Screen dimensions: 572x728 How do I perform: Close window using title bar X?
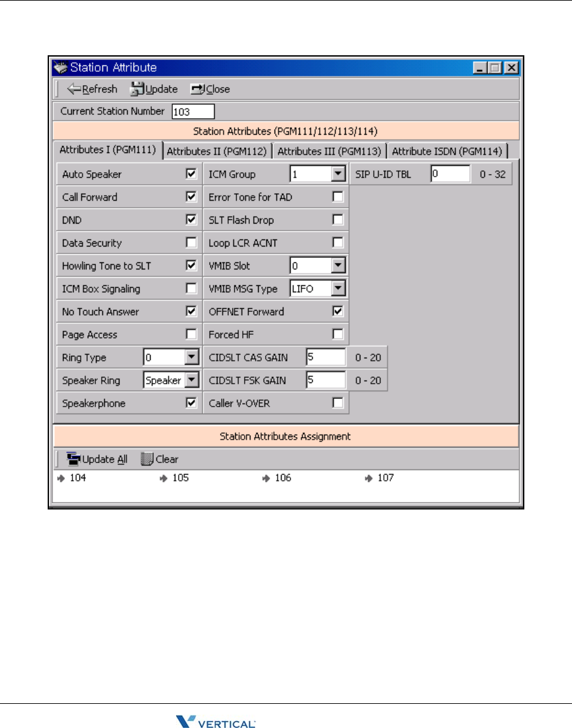pos(512,68)
